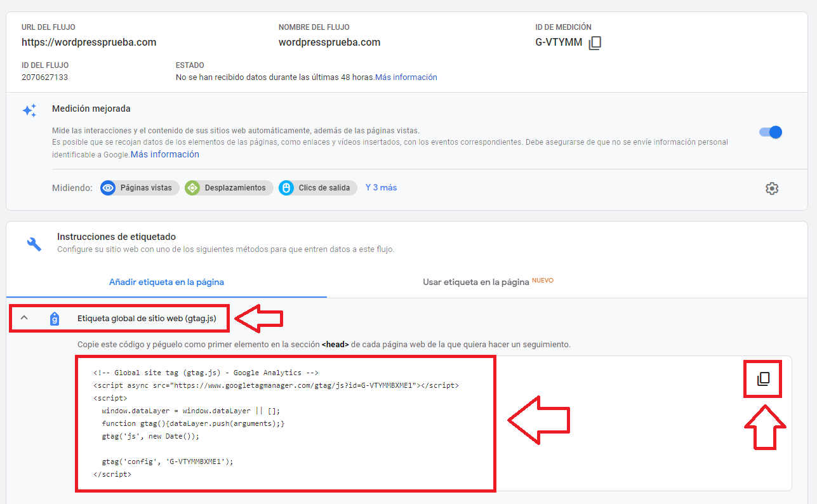Click the Desplazamientos scroll icon
This screenshot has height=504, width=817.
point(192,188)
